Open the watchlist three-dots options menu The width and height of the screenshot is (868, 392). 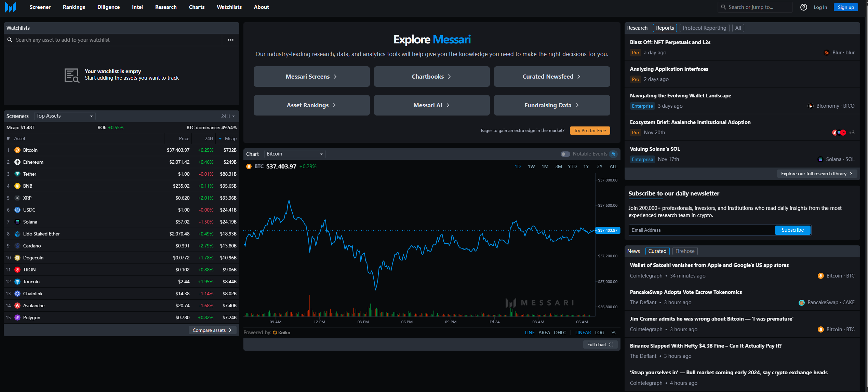pos(231,40)
